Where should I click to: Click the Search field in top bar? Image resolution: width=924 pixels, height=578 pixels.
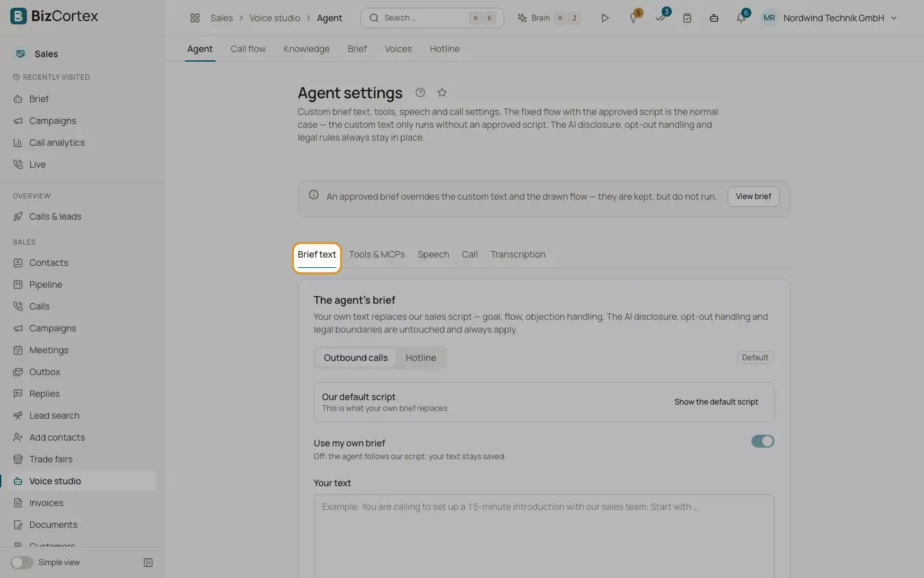432,18
